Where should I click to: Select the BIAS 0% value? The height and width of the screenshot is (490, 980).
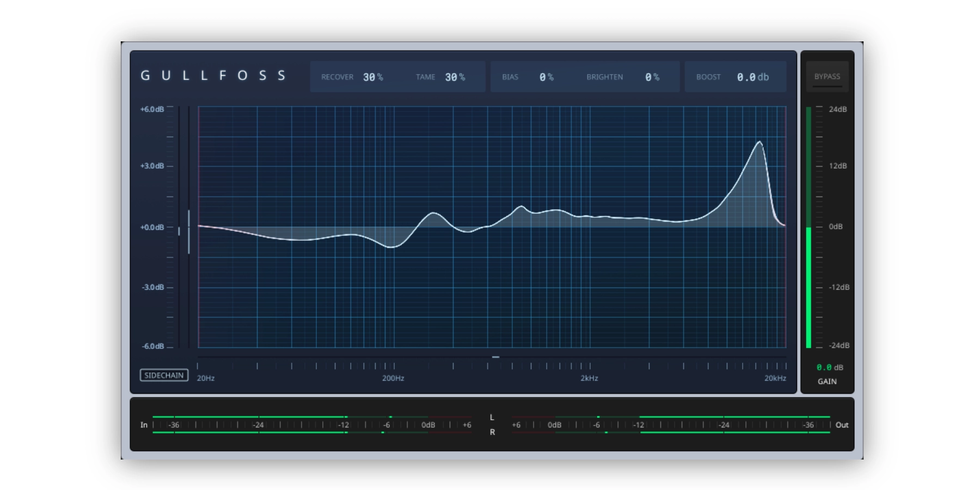546,77
